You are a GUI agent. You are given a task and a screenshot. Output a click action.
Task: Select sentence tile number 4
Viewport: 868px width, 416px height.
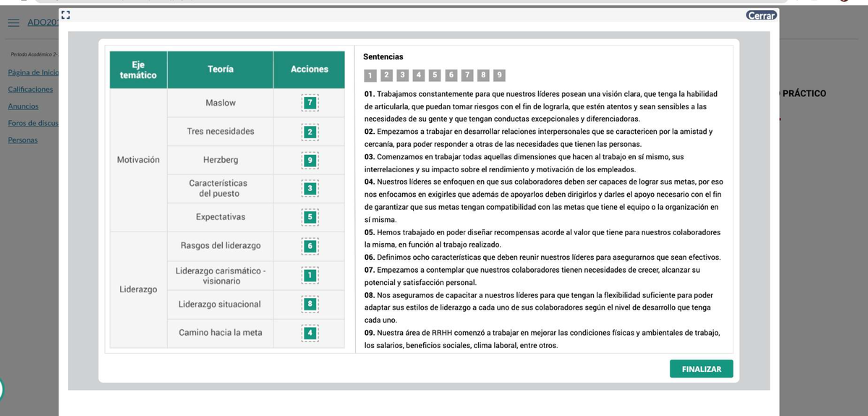click(419, 75)
